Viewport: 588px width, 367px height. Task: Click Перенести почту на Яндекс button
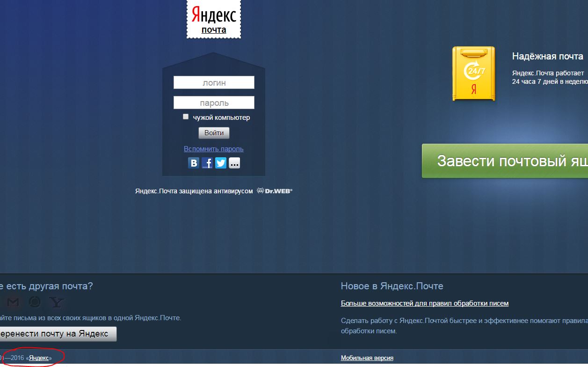pos(57,334)
